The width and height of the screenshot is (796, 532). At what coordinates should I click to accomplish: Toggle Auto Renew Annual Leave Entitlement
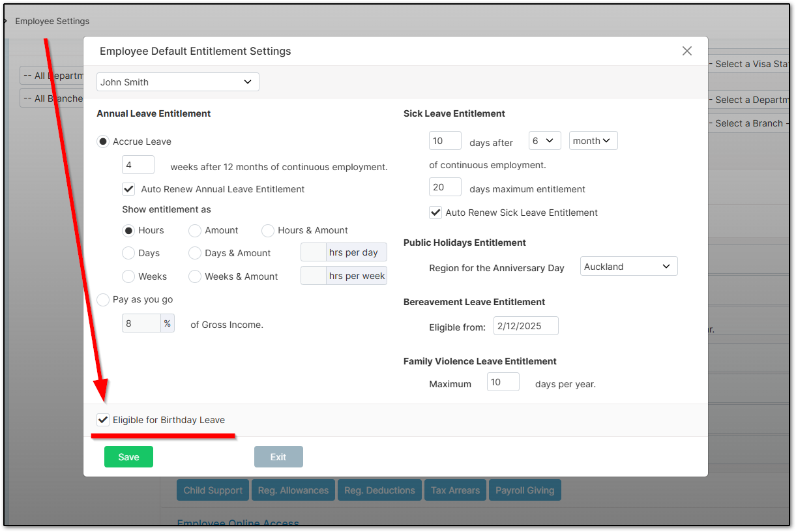point(128,189)
